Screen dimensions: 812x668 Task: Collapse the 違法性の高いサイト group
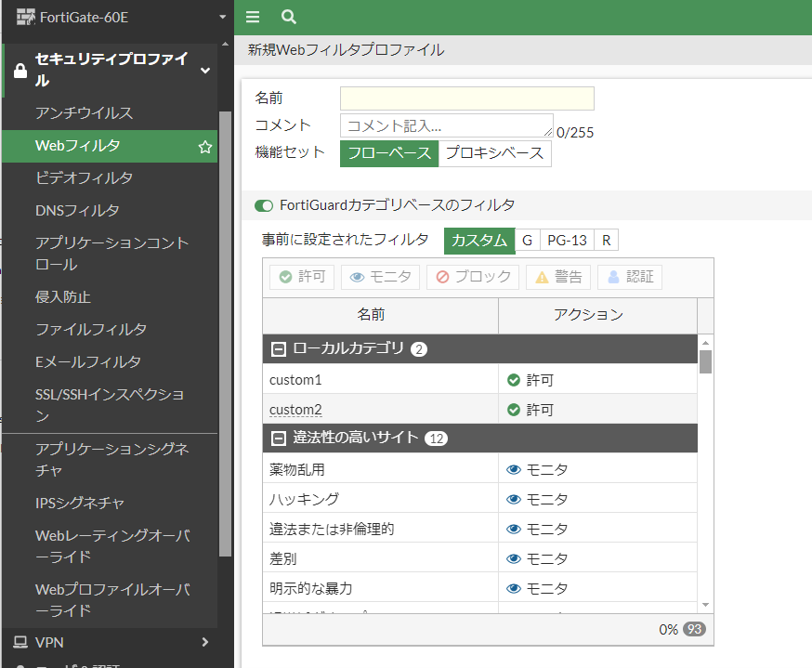279,439
